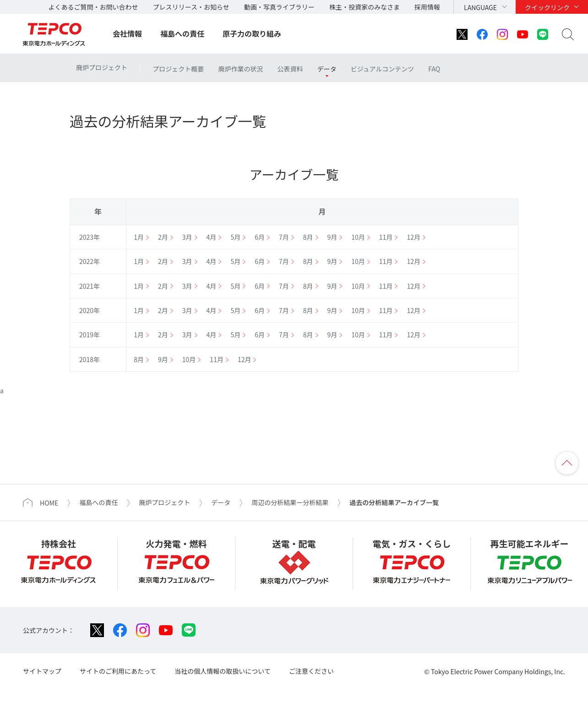
Task: Open the YouTube icon in header
Action: click(523, 34)
